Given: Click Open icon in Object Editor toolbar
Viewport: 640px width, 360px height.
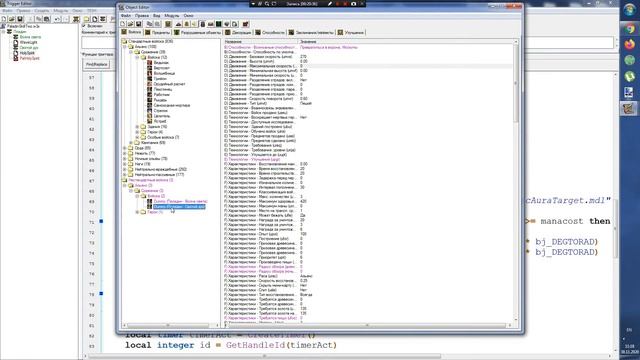Looking at the screenshot, I should pyautogui.click(x=131, y=24).
